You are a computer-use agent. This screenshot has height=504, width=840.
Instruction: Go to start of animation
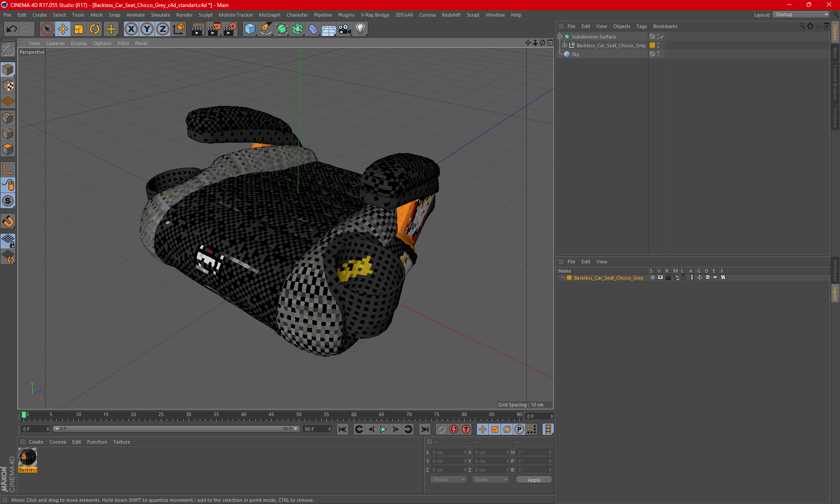[x=342, y=429]
